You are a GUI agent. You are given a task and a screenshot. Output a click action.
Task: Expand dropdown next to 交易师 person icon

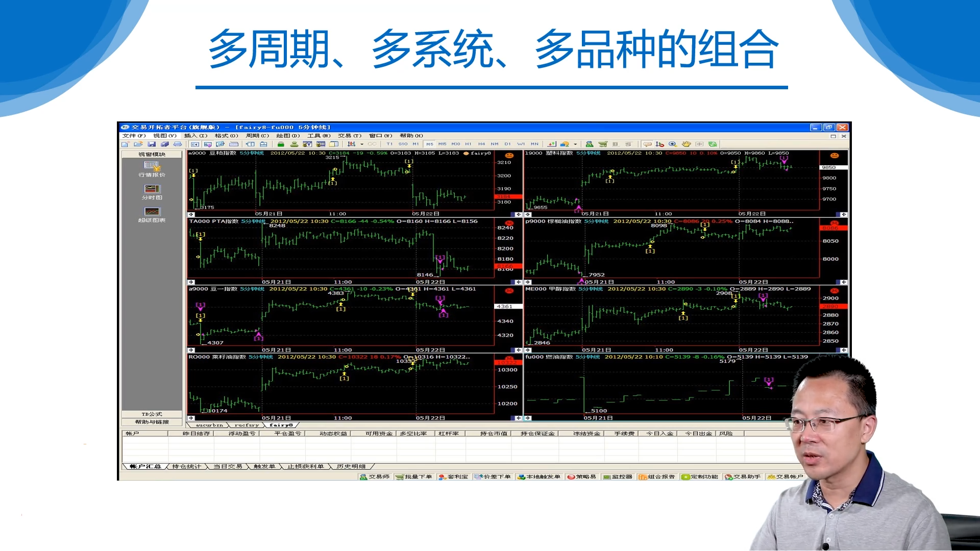pos(575,144)
